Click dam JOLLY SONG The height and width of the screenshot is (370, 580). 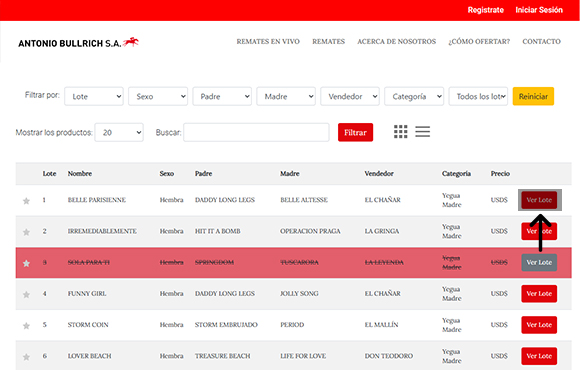pos(299,294)
